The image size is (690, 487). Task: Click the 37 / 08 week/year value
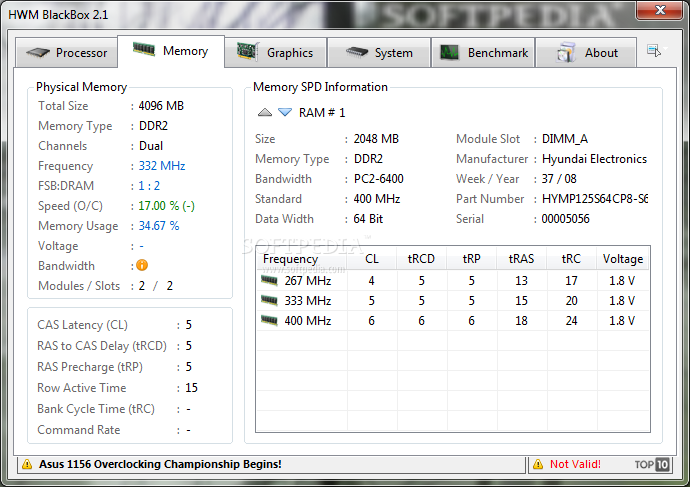(559, 179)
